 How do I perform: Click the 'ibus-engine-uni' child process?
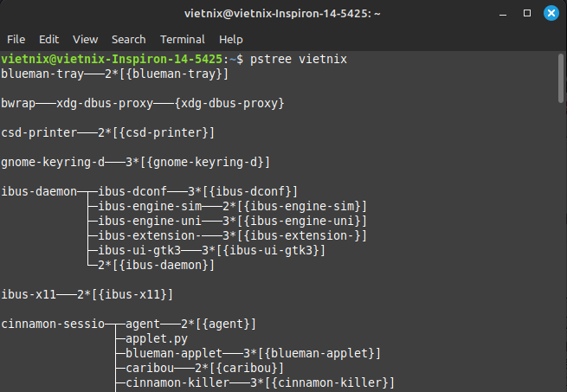150,221
